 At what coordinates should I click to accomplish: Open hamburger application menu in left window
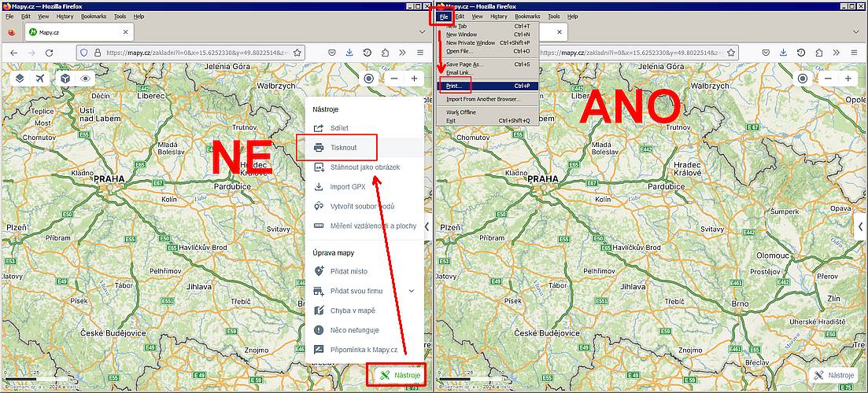pos(420,53)
